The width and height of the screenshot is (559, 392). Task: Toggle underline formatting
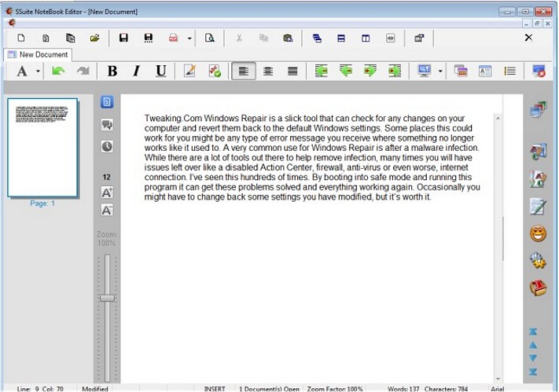pyautogui.click(x=161, y=71)
